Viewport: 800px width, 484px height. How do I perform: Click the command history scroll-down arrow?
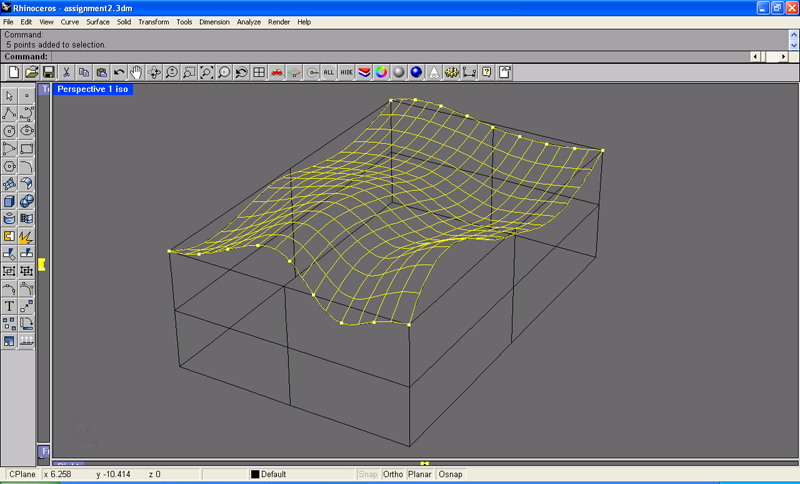tap(794, 45)
